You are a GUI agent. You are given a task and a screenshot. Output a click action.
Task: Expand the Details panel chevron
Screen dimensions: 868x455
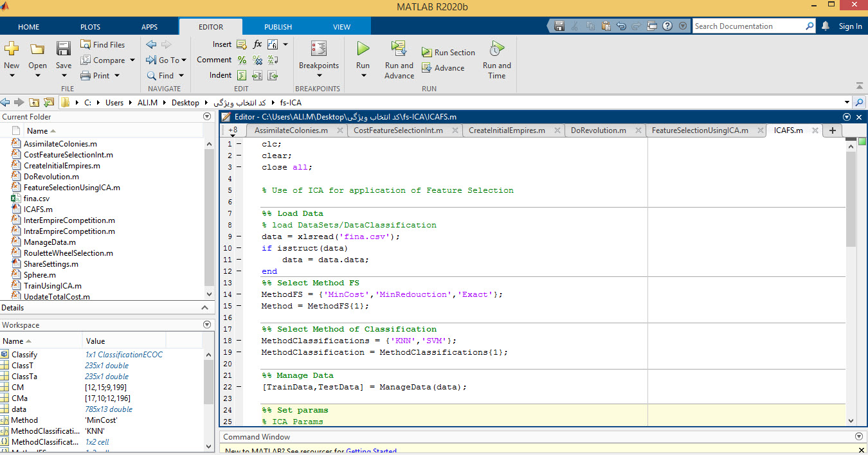pos(206,308)
